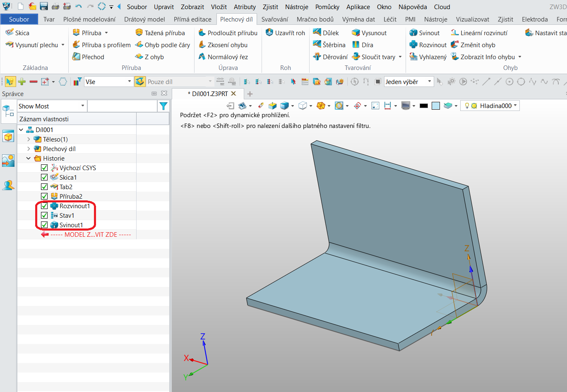Viewport: 567px width, 392px height.
Task: Activate the Děrování punch tool
Action: point(330,57)
